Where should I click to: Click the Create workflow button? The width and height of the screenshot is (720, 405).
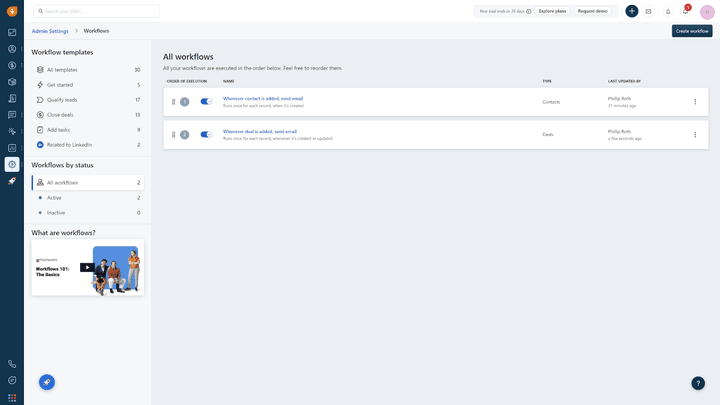(692, 31)
